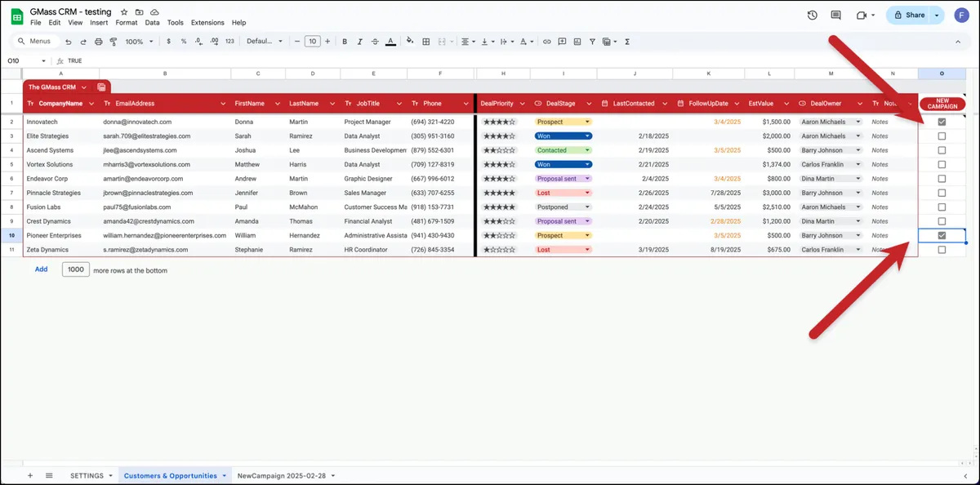The image size is (980, 485).
Task: Click the Move to folder icon
Action: pos(140,13)
